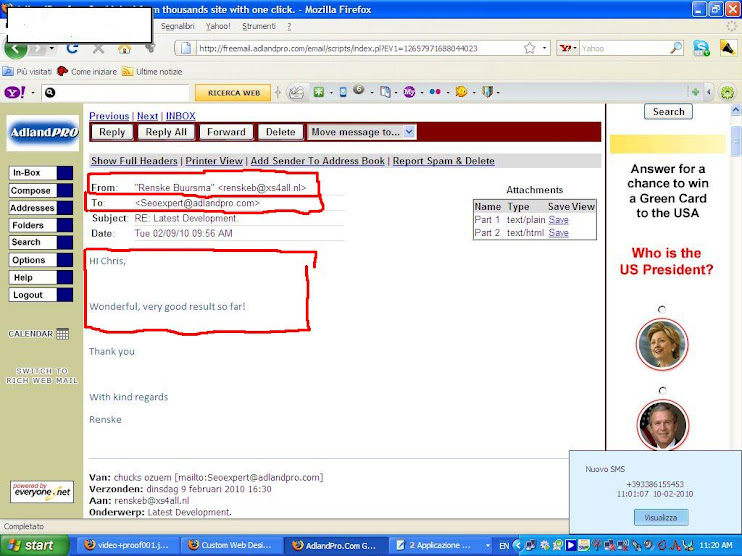
Task: Open the Segnalibri menu
Action: [177, 26]
